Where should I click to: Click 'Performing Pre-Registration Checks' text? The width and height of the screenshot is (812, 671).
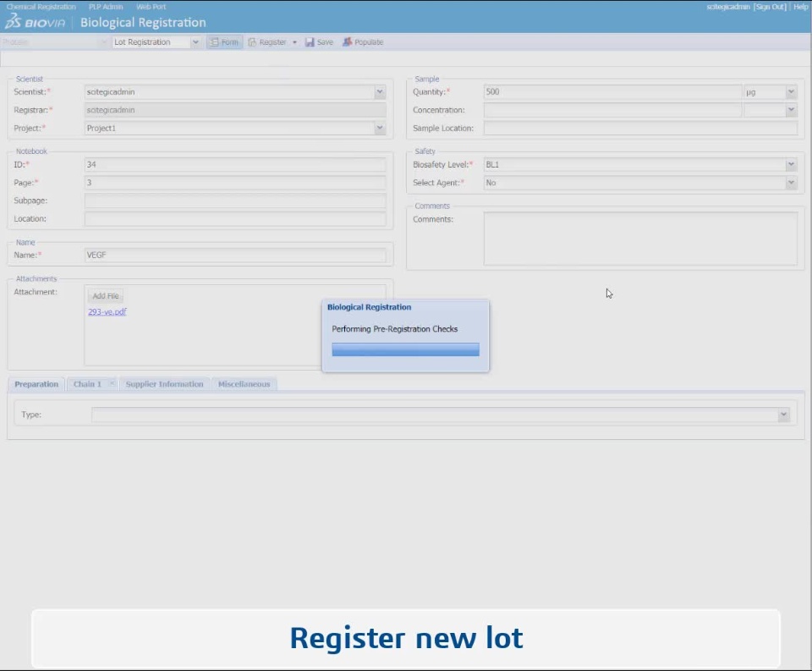395,329
